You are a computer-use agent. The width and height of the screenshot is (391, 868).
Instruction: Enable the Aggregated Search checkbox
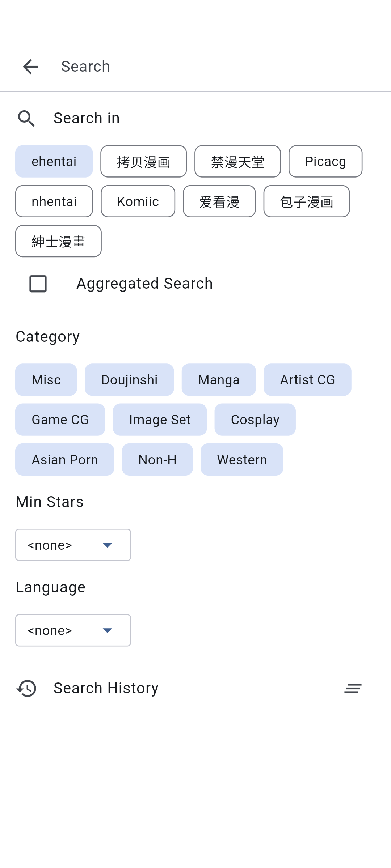(38, 284)
